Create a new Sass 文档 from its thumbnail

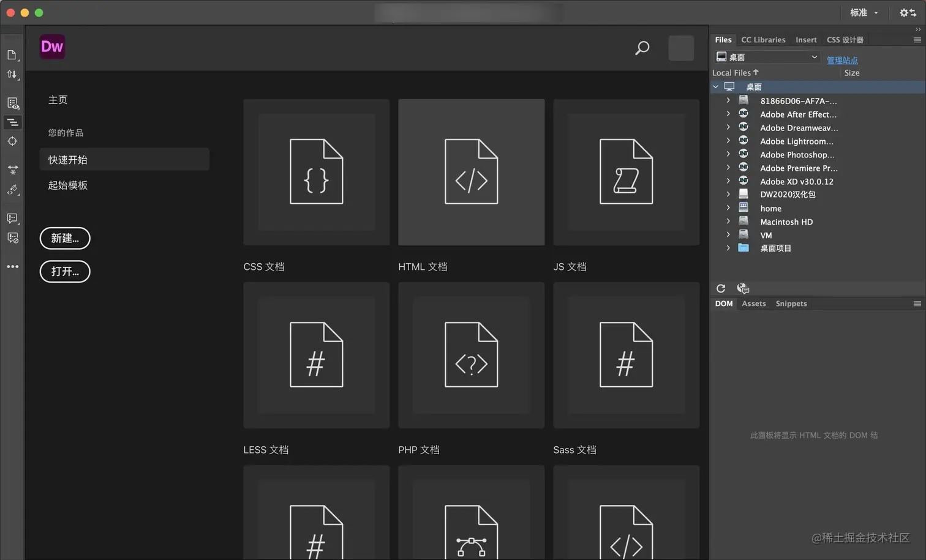click(x=627, y=355)
